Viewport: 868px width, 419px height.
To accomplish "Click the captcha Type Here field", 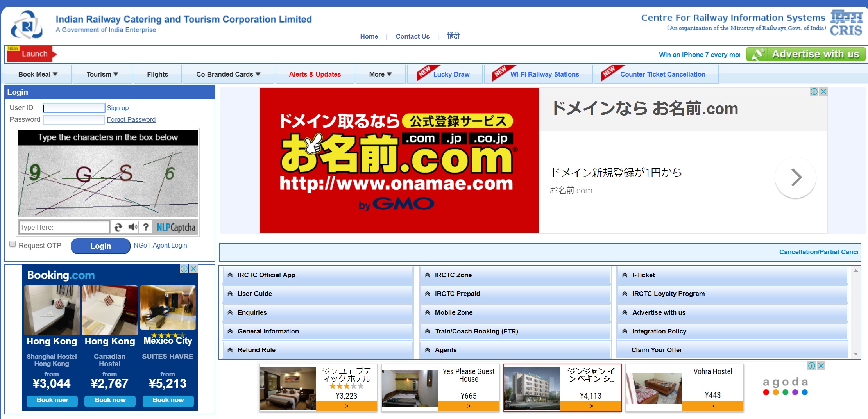I will pyautogui.click(x=64, y=227).
